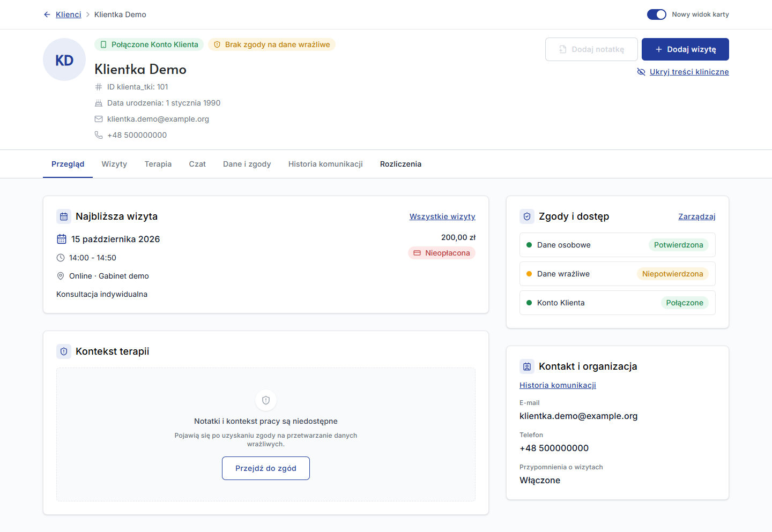The image size is (772, 532).
Task: Click the Ukryj treści kliniczne link
Action: (689, 72)
